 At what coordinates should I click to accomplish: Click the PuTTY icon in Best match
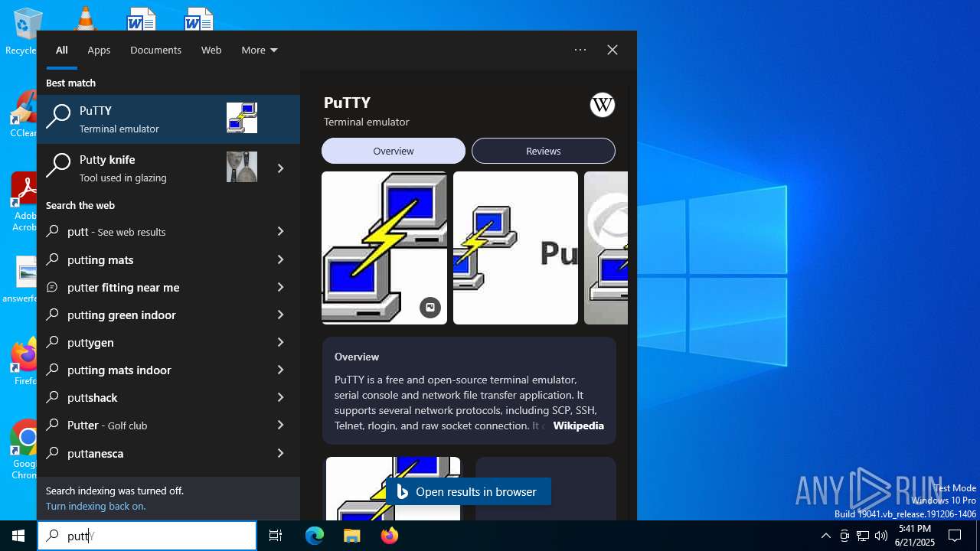pos(242,118)
